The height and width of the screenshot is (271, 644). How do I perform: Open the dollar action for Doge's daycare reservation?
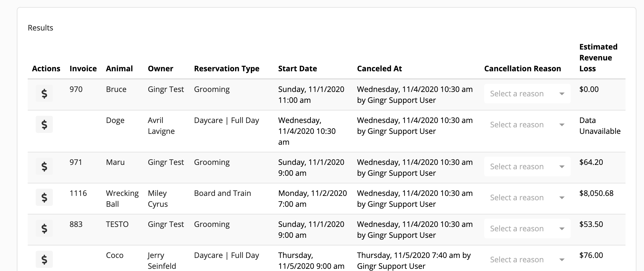point(44,124)
